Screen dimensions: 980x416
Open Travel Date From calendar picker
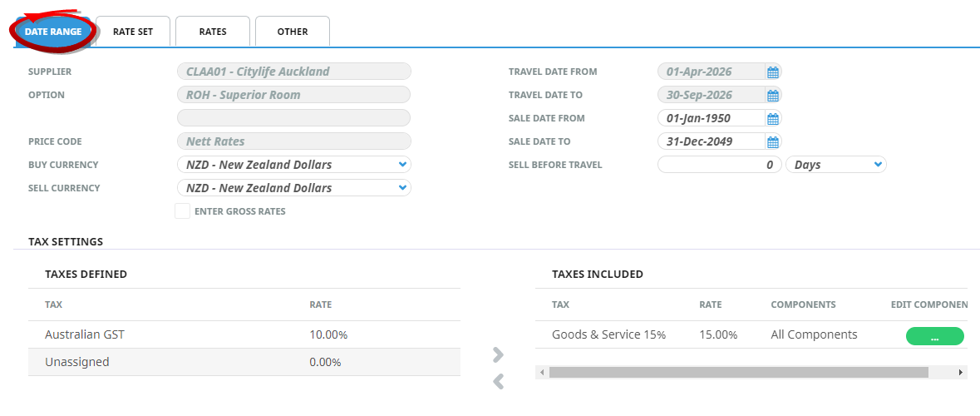click(772, 72)
